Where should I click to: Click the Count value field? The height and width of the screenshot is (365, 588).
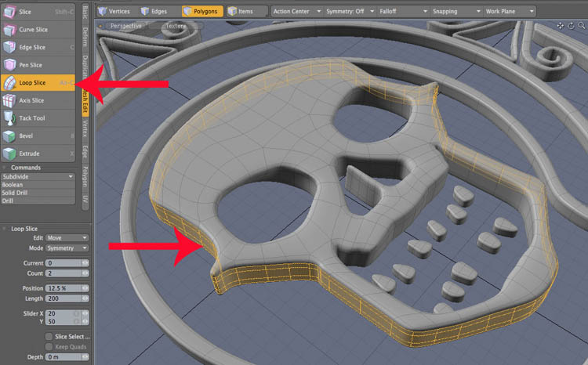pyautogui.click(x=64, y=273)
